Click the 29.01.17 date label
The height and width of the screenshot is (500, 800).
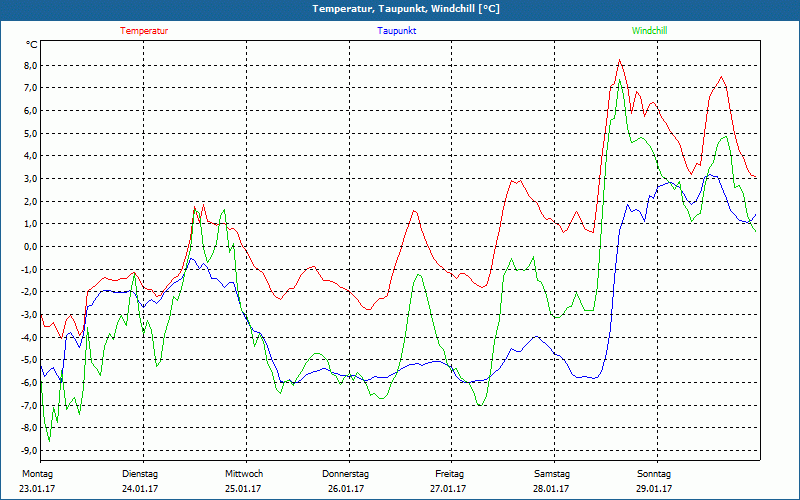click(654, 489)
